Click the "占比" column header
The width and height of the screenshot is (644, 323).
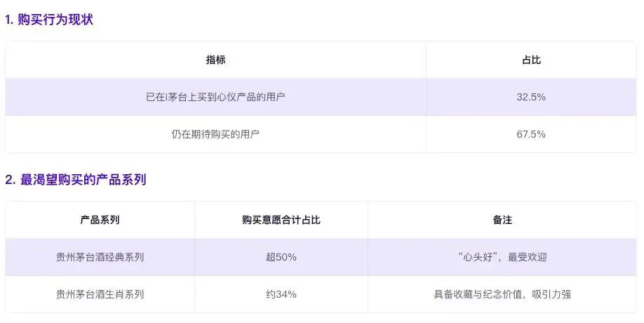[531, 60]
